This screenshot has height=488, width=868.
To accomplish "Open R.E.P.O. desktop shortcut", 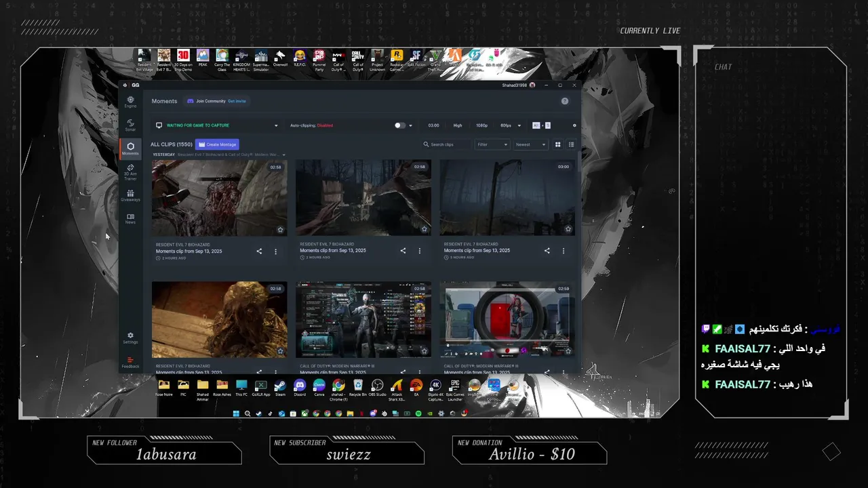I will pos(300,58).
